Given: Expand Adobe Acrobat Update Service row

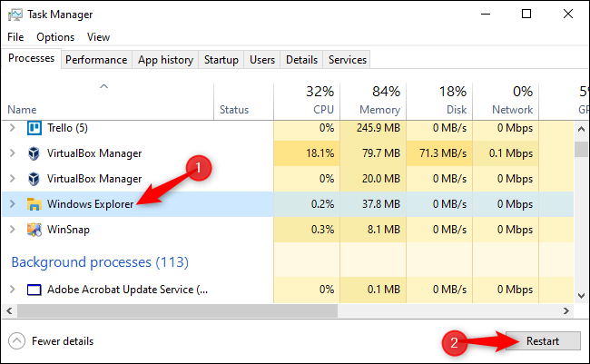Looking at the screenshot, I should pos(12,290).
